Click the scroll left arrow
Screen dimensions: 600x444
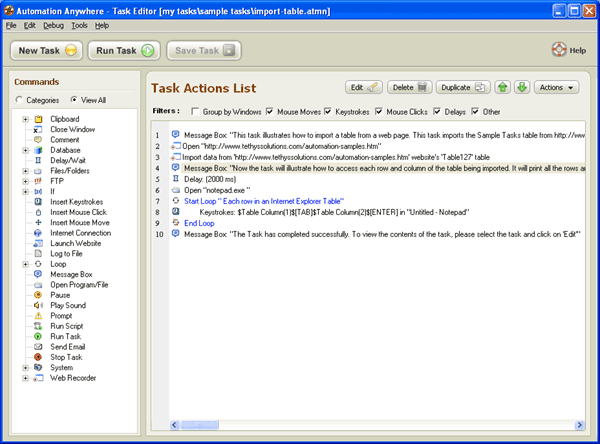pos(174,424)
